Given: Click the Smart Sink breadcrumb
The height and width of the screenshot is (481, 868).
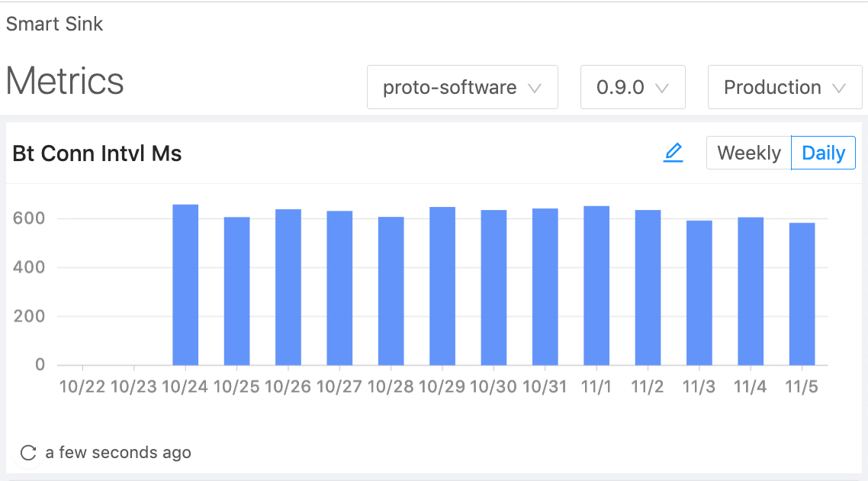Looking at the screenshot, I should coord(55,24).
